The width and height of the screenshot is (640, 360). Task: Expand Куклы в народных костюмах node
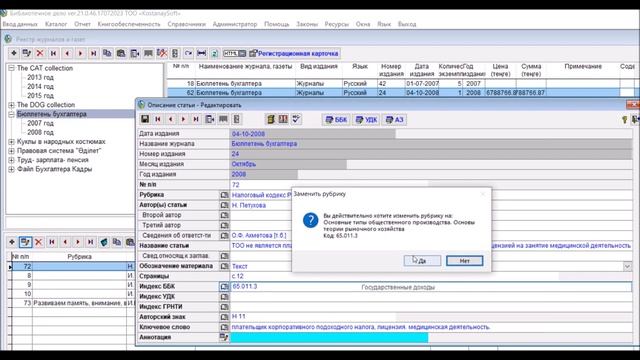click(x=11, y=142)
